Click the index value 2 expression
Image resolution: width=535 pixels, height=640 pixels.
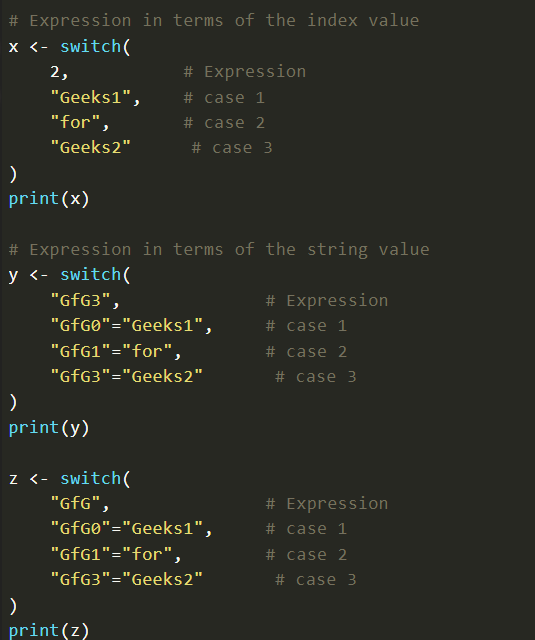[x=55, y=72]
